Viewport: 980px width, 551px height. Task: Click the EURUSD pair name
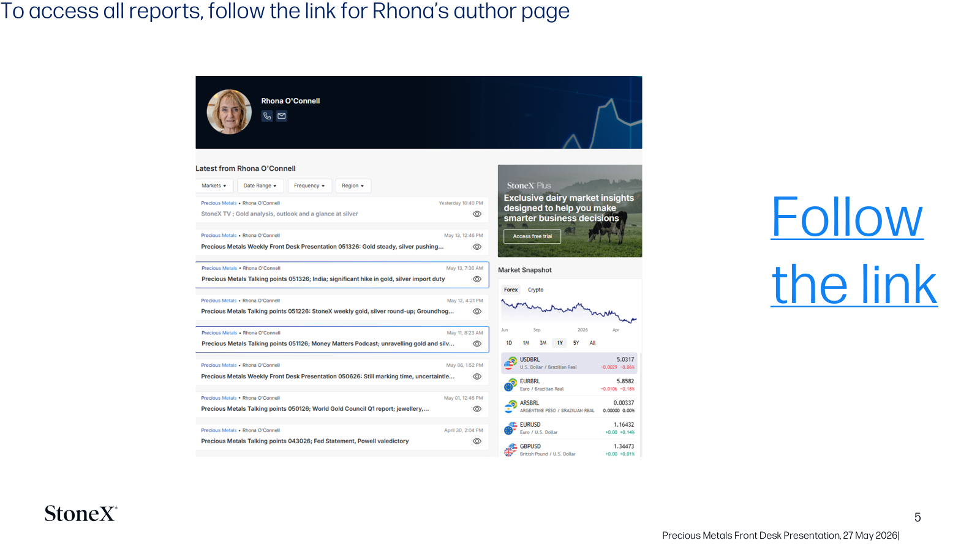[530, 425]
